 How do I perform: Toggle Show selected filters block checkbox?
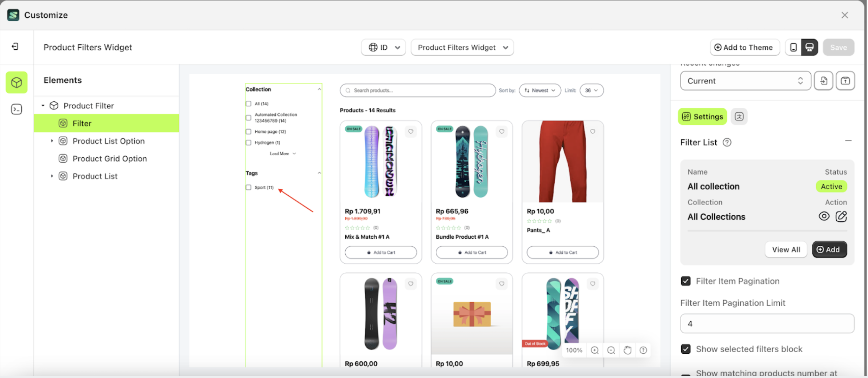[x=686, y=349]
